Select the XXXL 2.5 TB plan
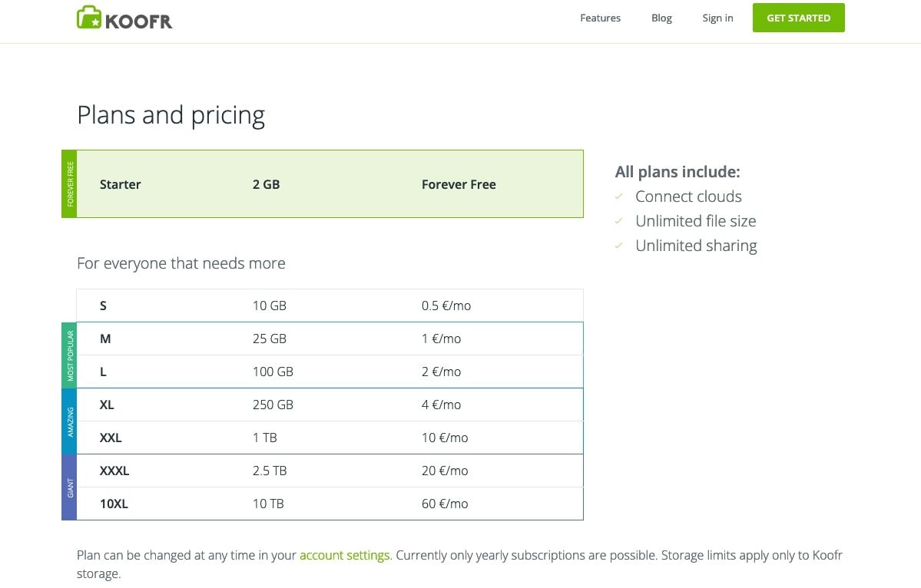The width and height of the screenshot is (921, 588). [330, 471]
